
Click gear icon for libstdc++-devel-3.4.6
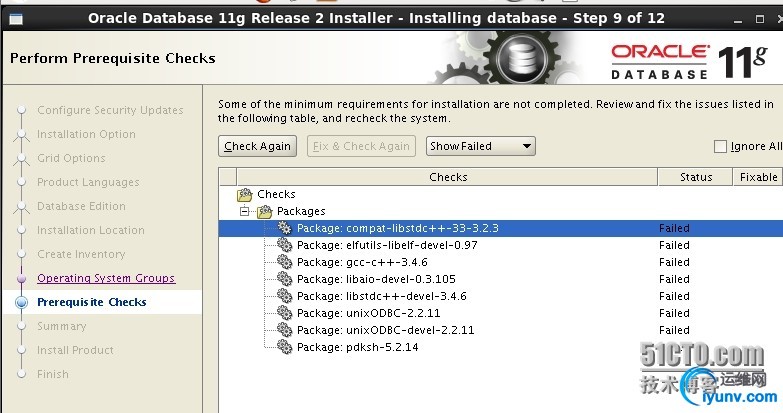click(285, 296)
